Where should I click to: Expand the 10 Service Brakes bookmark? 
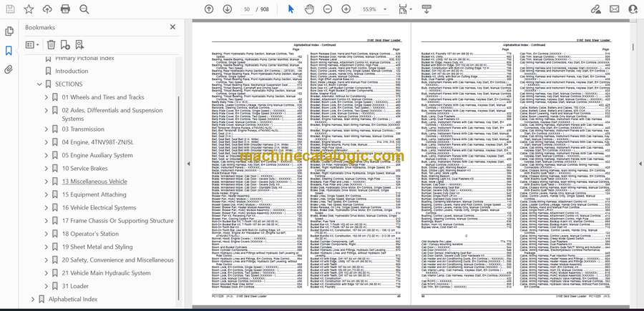point(46,169)
